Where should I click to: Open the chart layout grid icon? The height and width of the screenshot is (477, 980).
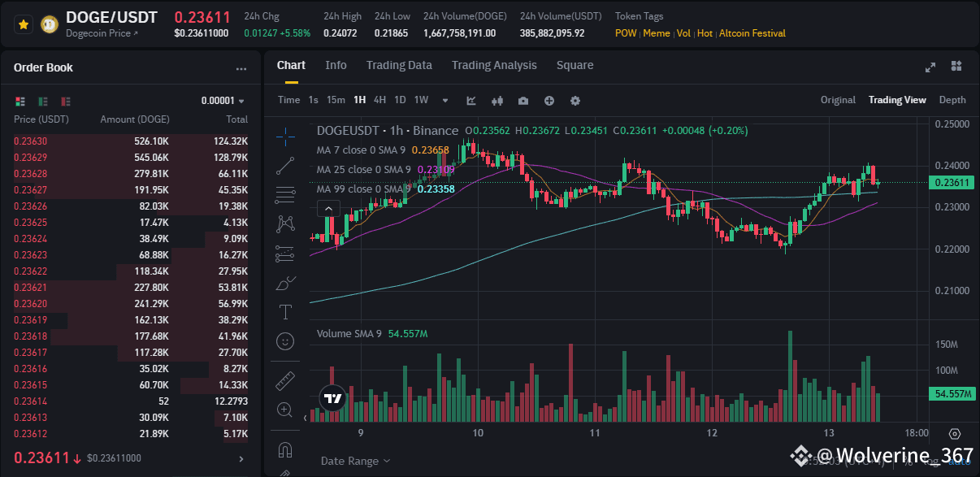tap(956, 67)
